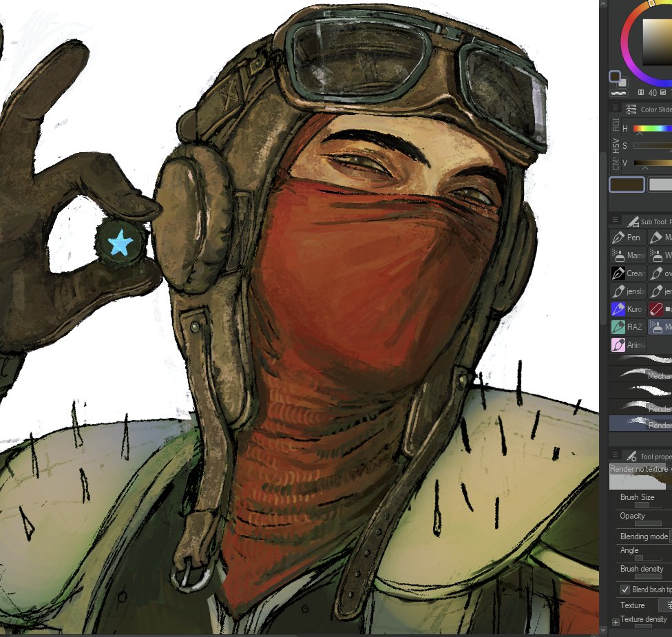Click the Hue rainbow slider bar

(652, 129)
